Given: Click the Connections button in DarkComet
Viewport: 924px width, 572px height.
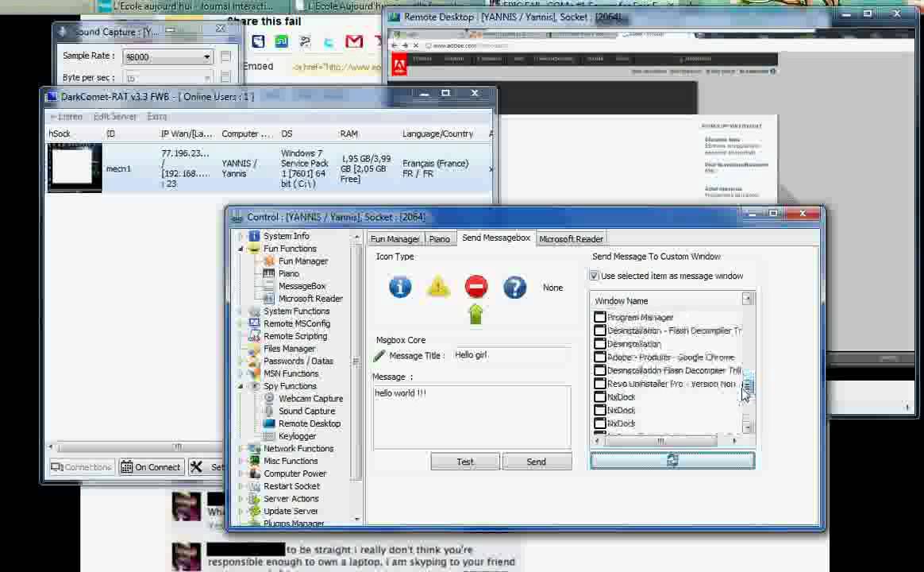Looking at the screenshot, I should click(82, 467).
